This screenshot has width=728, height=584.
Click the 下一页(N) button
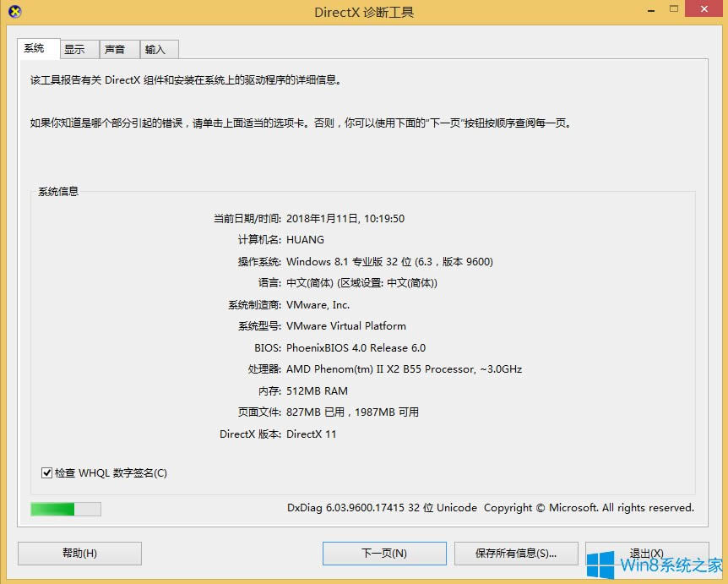384,553
